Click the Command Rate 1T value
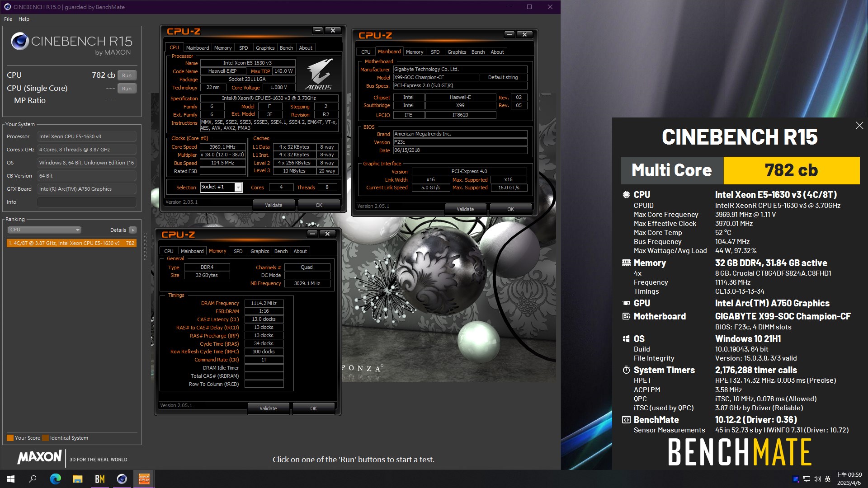 264,360
